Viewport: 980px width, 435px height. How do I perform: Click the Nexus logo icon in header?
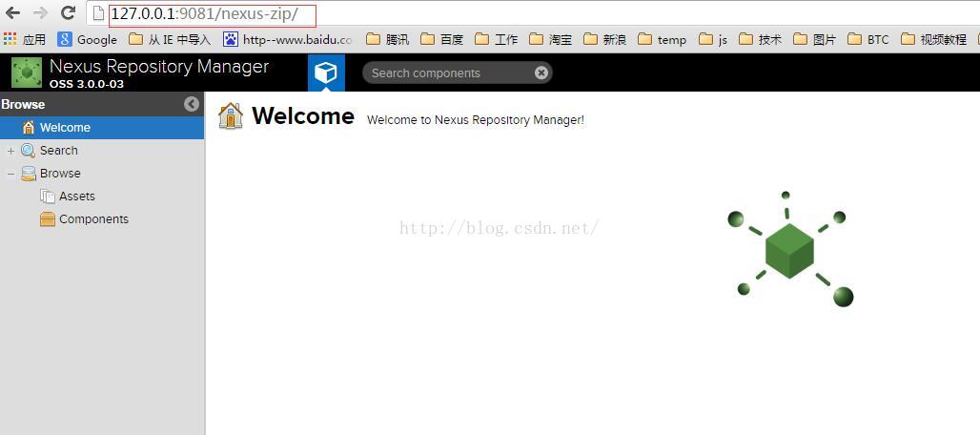27,72
